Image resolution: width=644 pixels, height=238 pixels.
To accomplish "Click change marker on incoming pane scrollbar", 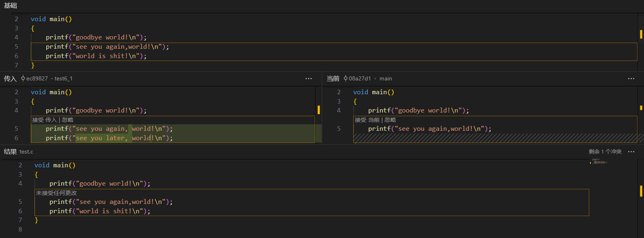I will [319, 110].
